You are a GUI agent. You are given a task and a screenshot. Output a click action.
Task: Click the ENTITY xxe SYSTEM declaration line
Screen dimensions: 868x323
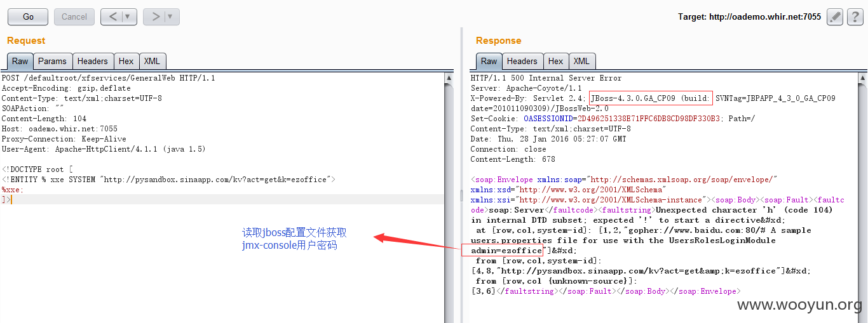[168, 180]
